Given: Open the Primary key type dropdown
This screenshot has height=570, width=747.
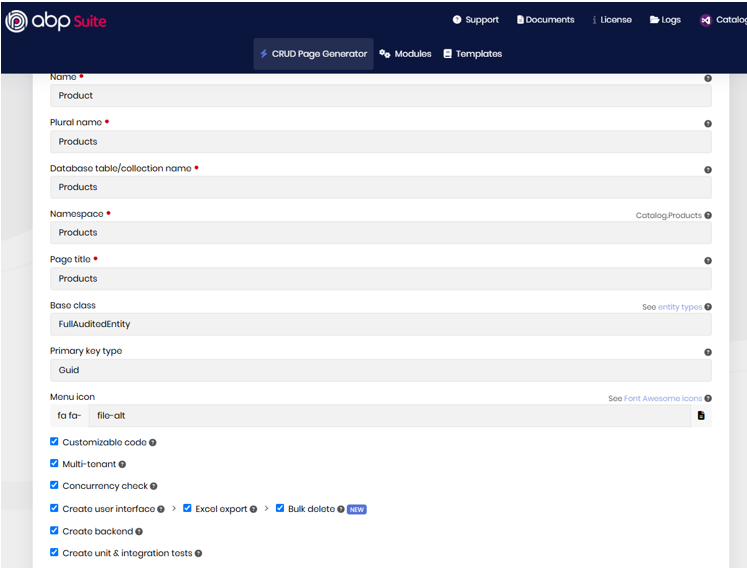Looking at the screenshot, I should click(381, 370).
